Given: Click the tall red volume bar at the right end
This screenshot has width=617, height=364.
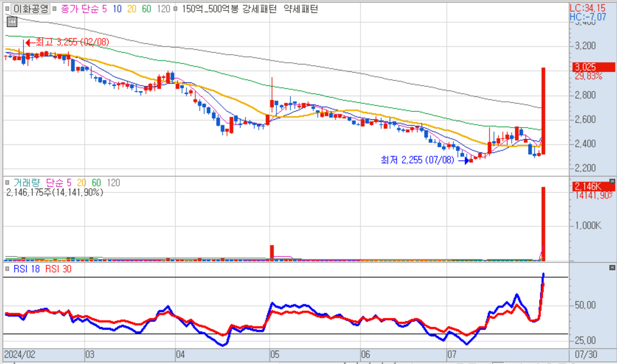Looking at the screenshot, I should [543, 224].
